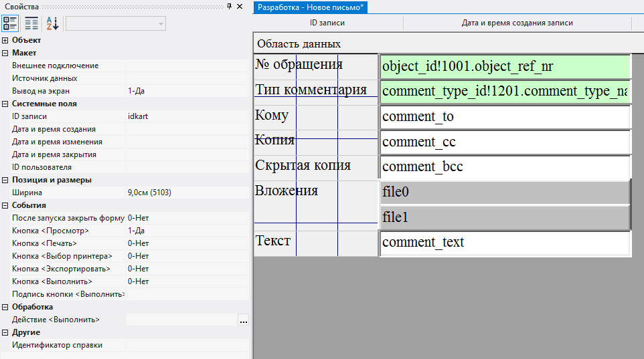The height and width of the screenshot is (359, 644).
Task: Pin the Свойства panel
Action: click(230, 6)
